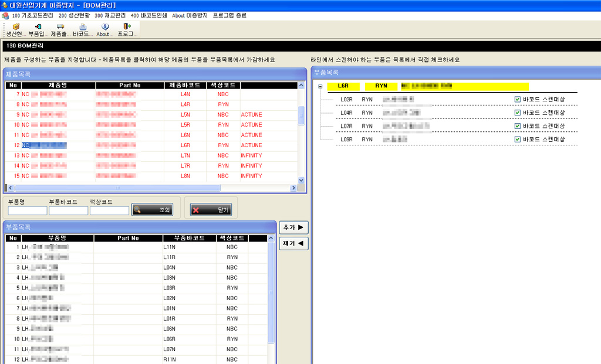Click the 부품입고 toolbar icon
The height and width of the screenshot is (364, 601).
38,27
